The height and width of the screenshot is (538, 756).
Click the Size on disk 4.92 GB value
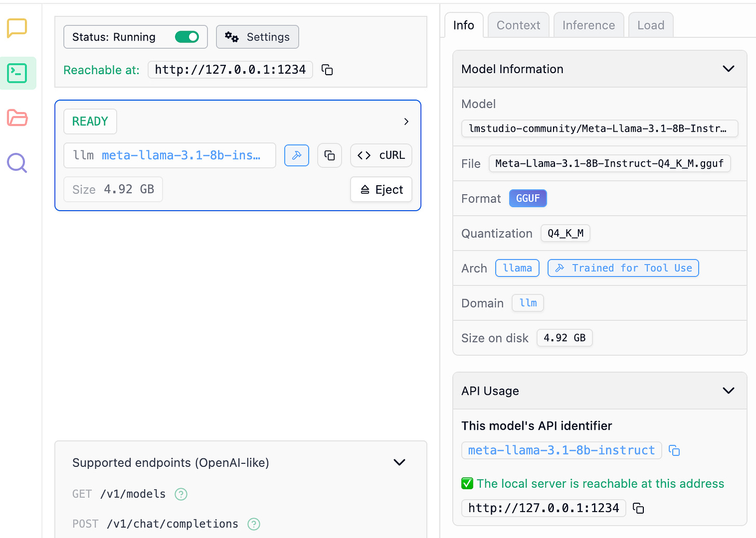tap(564, 338)
